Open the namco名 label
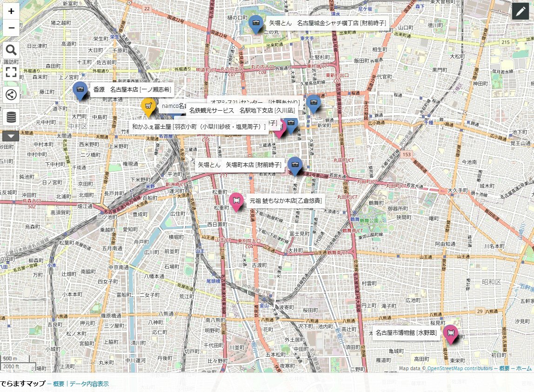The image size is (534, 392). [x=173, y=106]
